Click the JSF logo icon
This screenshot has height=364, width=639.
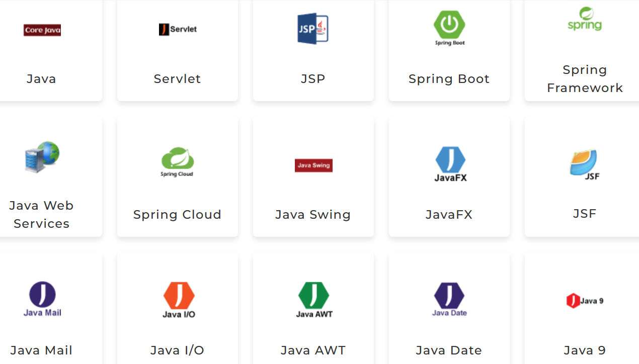[585, 164]
